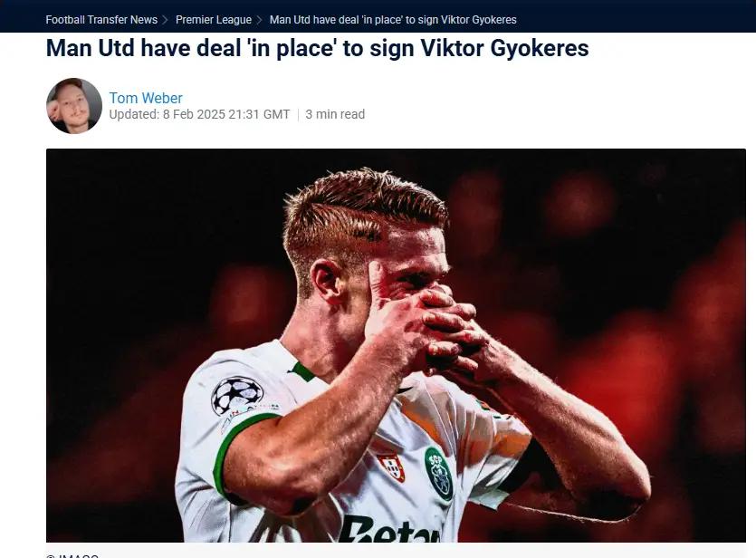The image size is (756, 558).
Task: Click the Champions League starball sleeve badge
Action: [236, 396]
